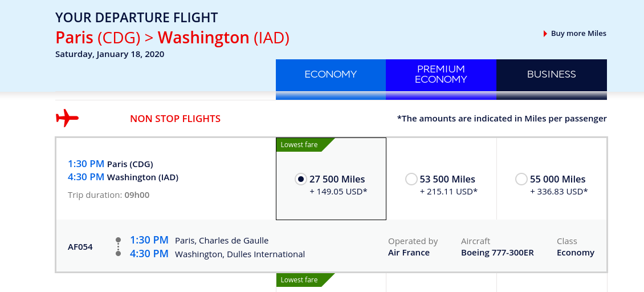Click the Paris (CDG) > Washington (IAD) heading

[x=172, y=38]
